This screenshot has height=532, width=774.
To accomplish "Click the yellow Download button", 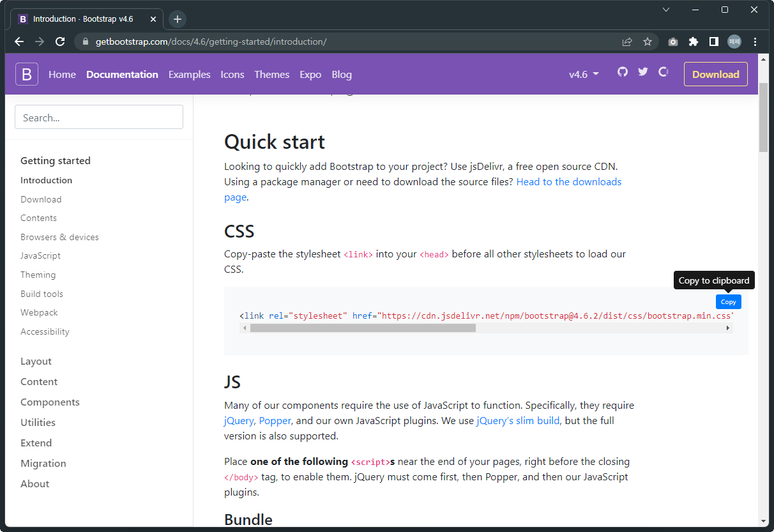I will click(715, 74).
